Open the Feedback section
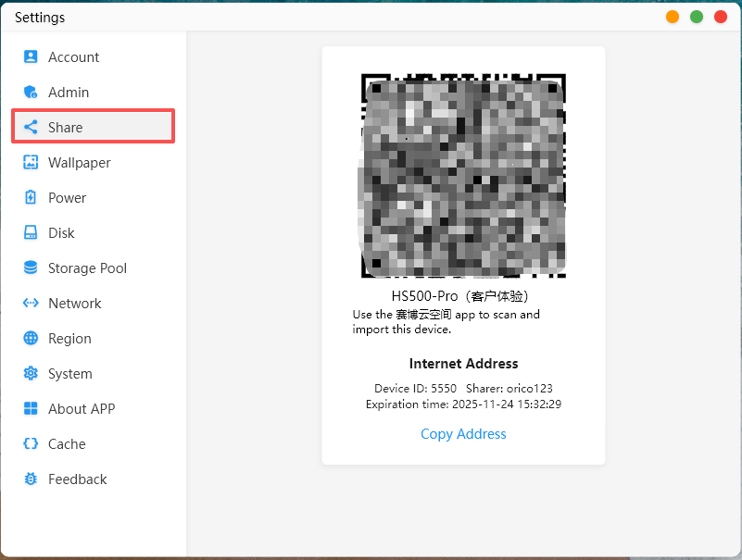742x560 pixels. tap(94, 479)
